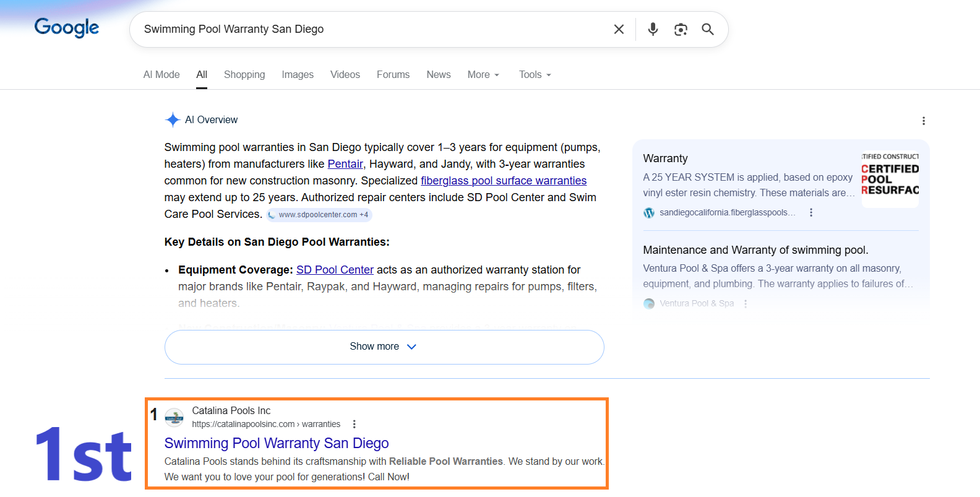Image resolution: width=980 pixels, height=497 pixels.
Task: Open the Tools dropdown
Action: pos(535,74)
